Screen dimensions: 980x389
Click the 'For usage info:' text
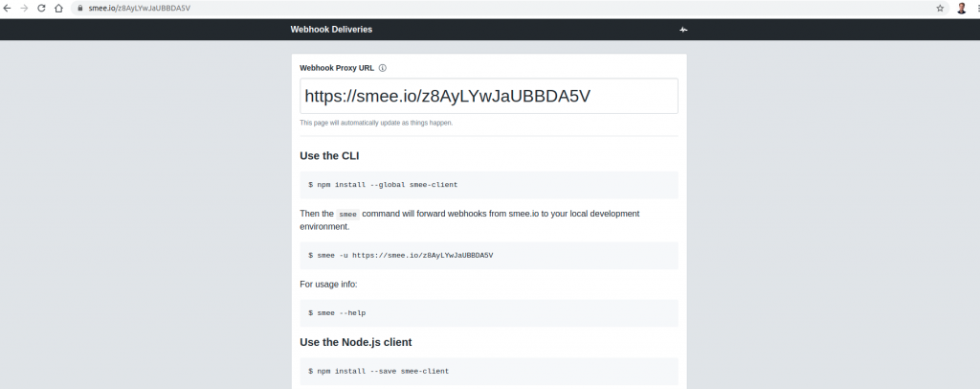click(328, 285)
